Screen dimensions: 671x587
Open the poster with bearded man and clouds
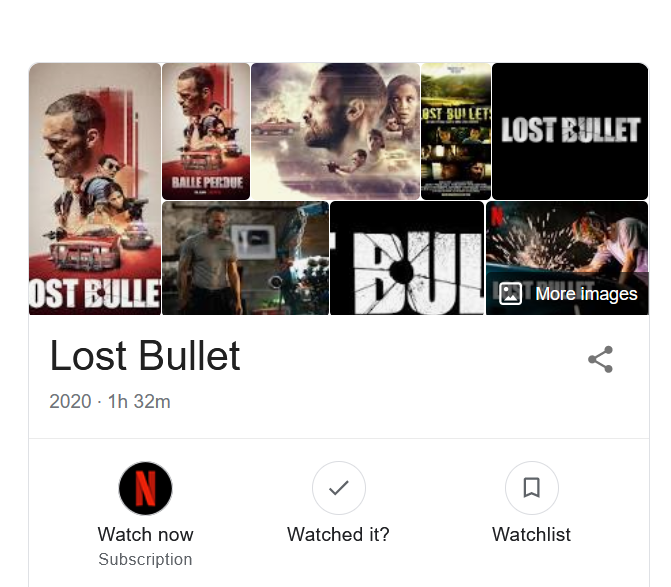coord(336,131)
